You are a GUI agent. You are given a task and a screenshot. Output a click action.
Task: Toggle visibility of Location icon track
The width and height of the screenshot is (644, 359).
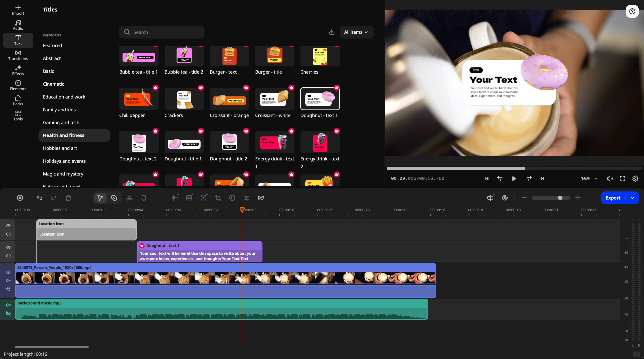point(8,226)
